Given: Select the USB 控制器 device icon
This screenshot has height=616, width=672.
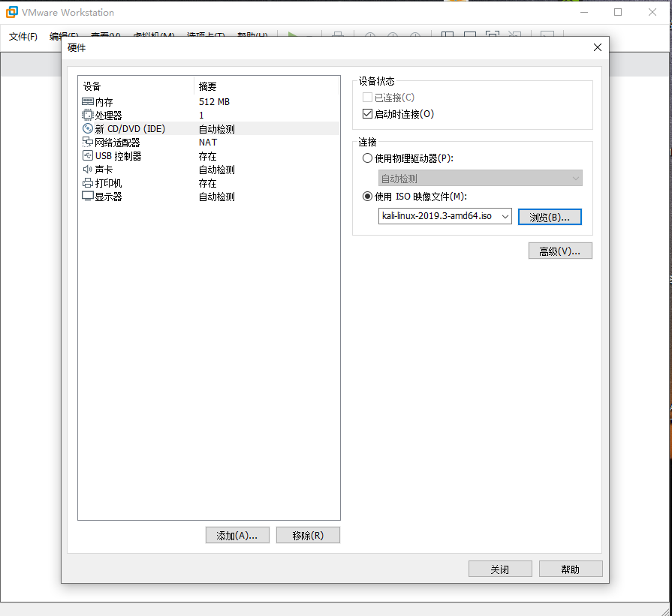Looking at the screenshot, I should click(x=87, y=155).
